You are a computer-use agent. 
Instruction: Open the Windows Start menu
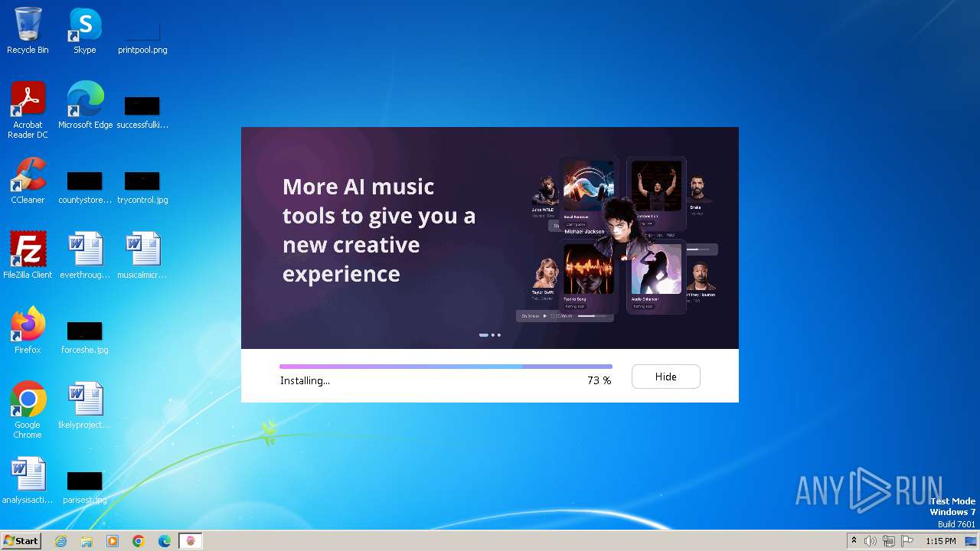[x=21, y=540]
